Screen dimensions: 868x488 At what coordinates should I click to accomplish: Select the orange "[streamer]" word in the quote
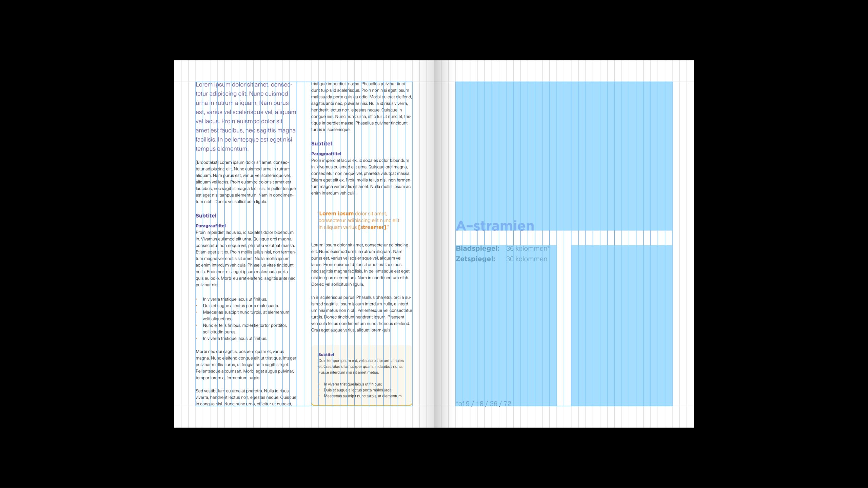(x=372, y=227)
